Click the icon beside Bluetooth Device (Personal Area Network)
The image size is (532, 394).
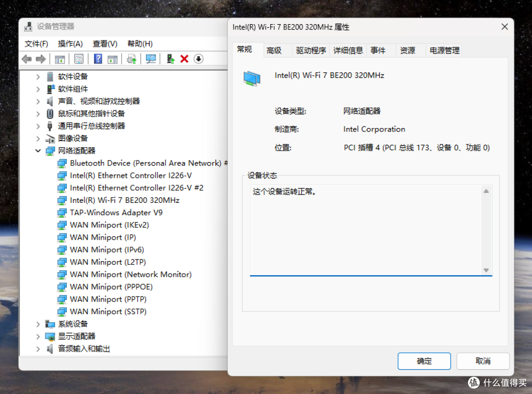62,163
